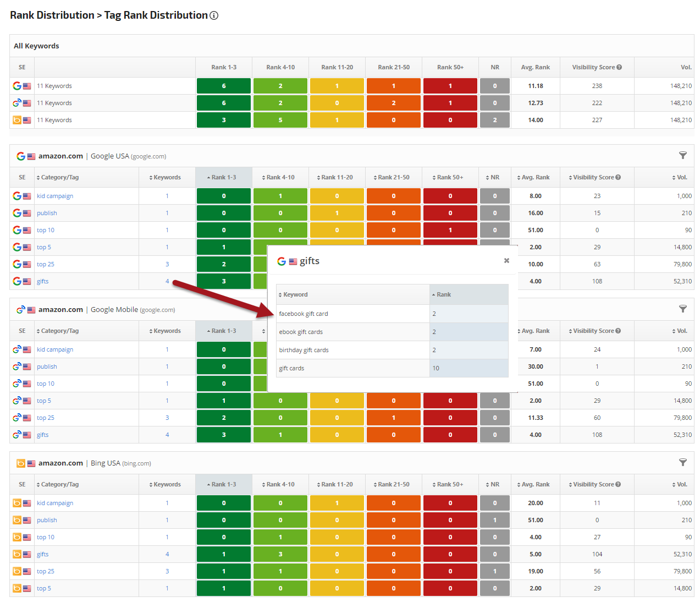The height and width of the screenshot is (602, 700).
Task: Click Bing engine icon in All Keywords row
Action: (17, 120)
